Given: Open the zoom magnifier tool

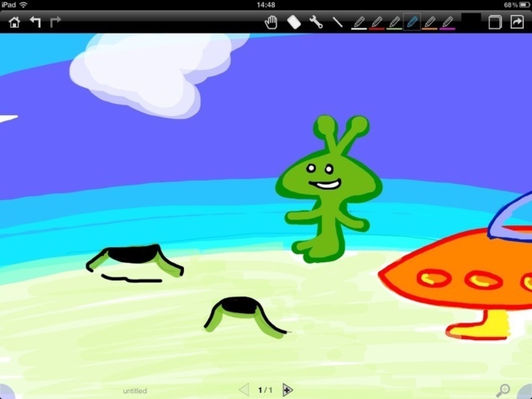Looking at the screenshot, I should coord(503,391).
